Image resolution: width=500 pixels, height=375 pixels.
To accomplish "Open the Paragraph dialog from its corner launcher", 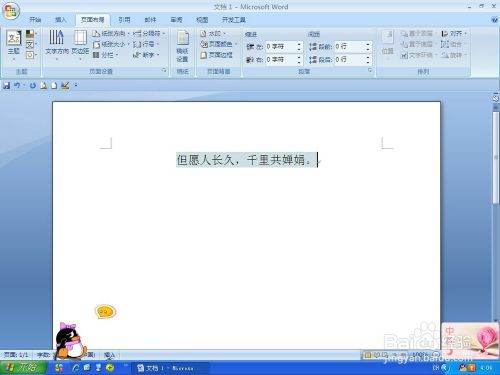I will click(x=370, y=70).
